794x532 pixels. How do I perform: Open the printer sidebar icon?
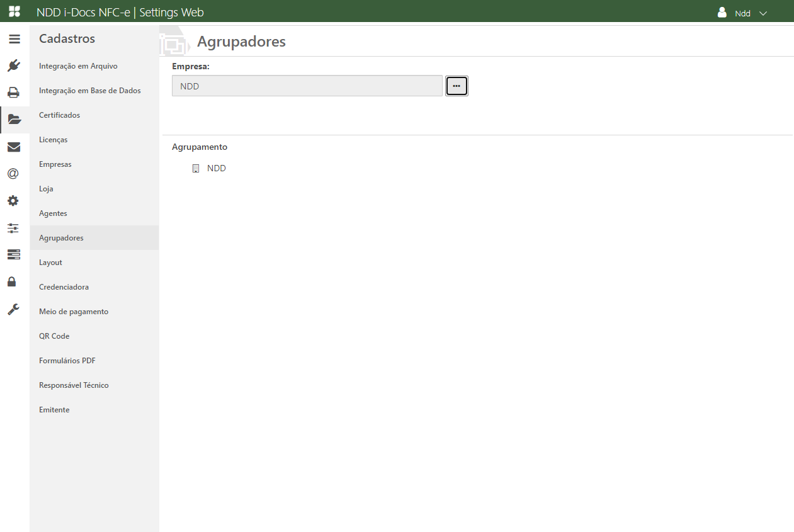(14, 93)
